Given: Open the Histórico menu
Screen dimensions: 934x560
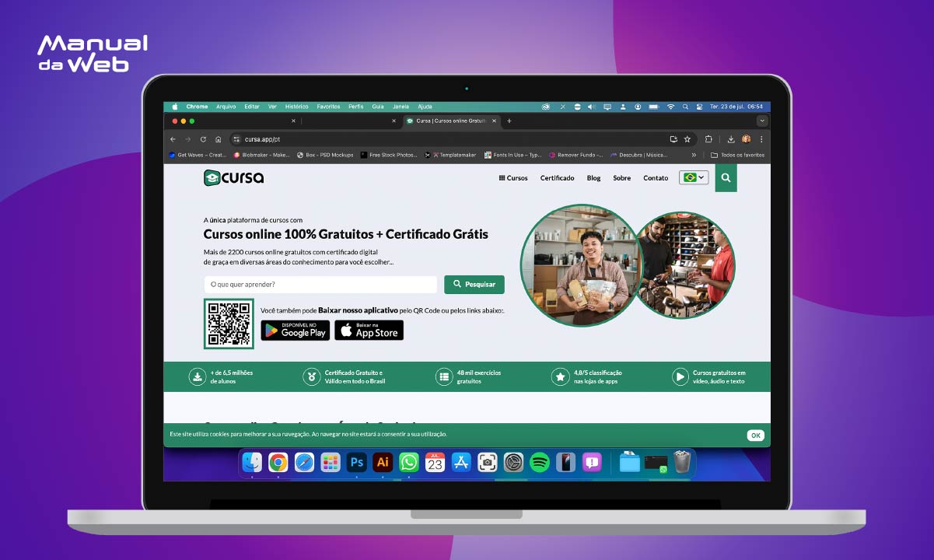Looking at the screenshot, I should (x=296, y=107).
